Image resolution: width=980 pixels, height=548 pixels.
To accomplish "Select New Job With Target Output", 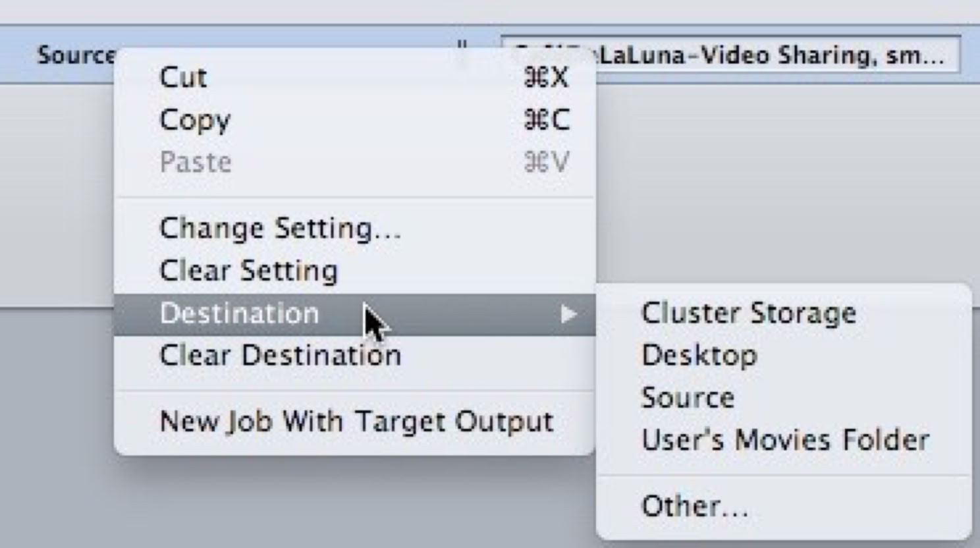I will point(356,422).
